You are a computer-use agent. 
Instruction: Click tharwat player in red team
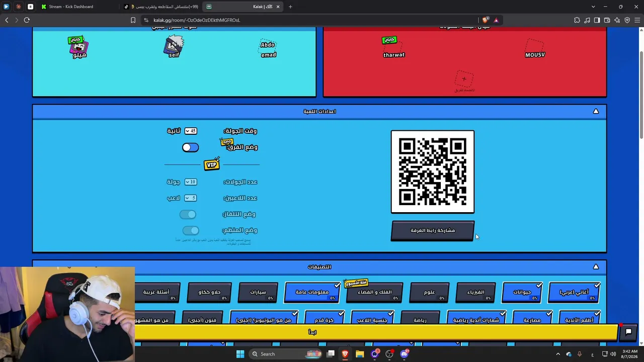point(393,47)
